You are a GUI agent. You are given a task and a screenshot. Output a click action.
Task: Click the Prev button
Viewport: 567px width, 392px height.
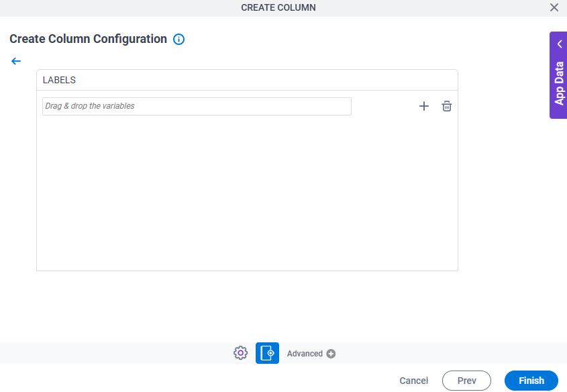pyautogui.click(x=466, y=381)
